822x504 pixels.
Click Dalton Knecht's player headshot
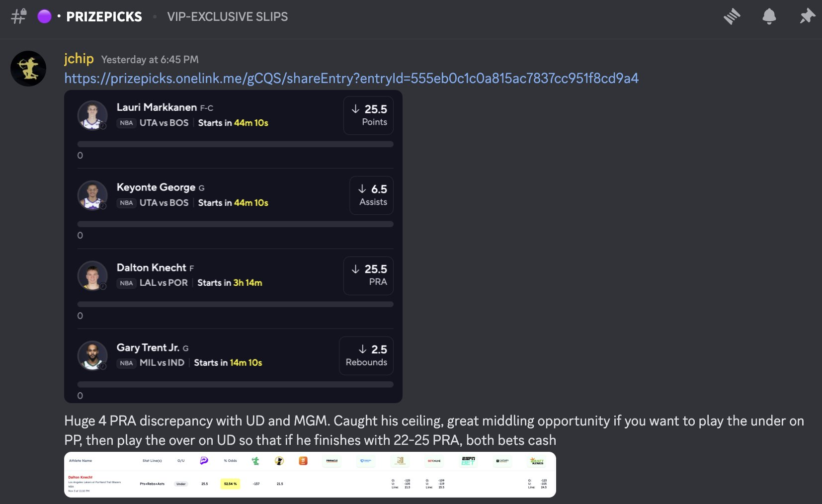click(92, 275)
